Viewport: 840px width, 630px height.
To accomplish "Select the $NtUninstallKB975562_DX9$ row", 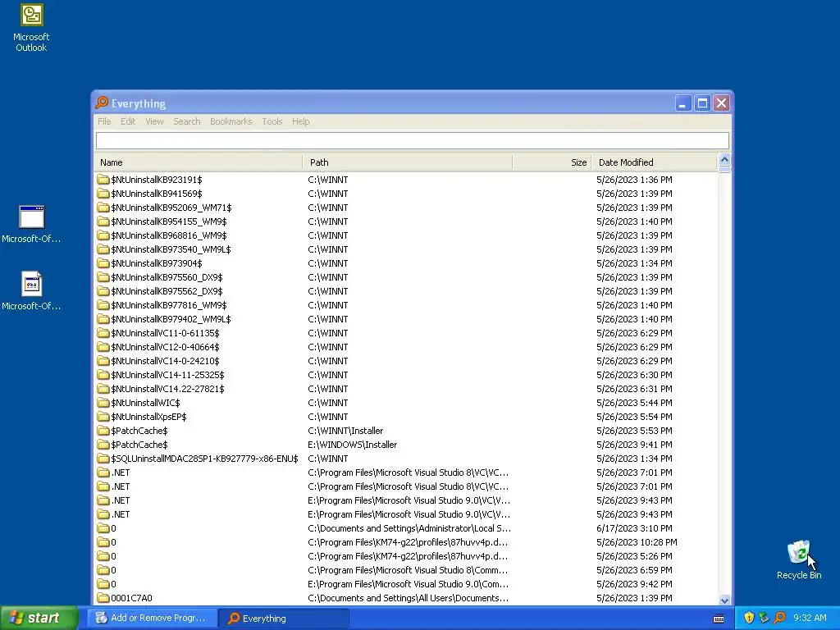I will 405,291.
